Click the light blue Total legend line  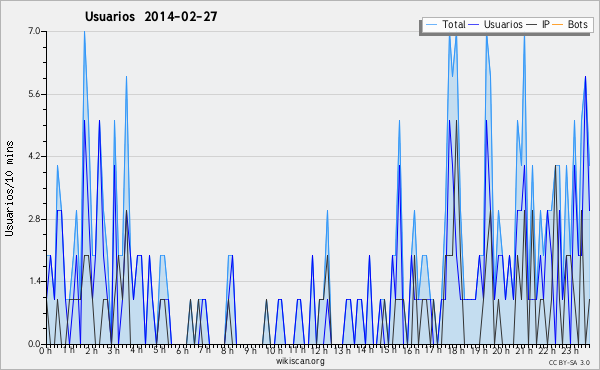(431, 25)
